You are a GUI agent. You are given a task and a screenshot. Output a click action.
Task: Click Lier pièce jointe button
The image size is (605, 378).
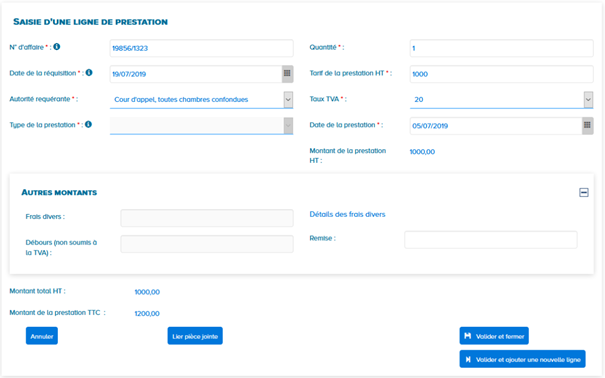tap(195, 336)
